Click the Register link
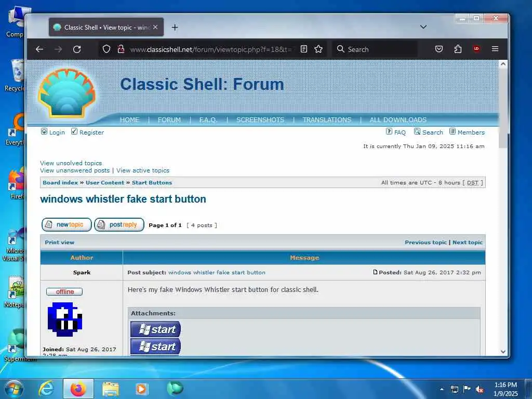 tap(91, 132)
